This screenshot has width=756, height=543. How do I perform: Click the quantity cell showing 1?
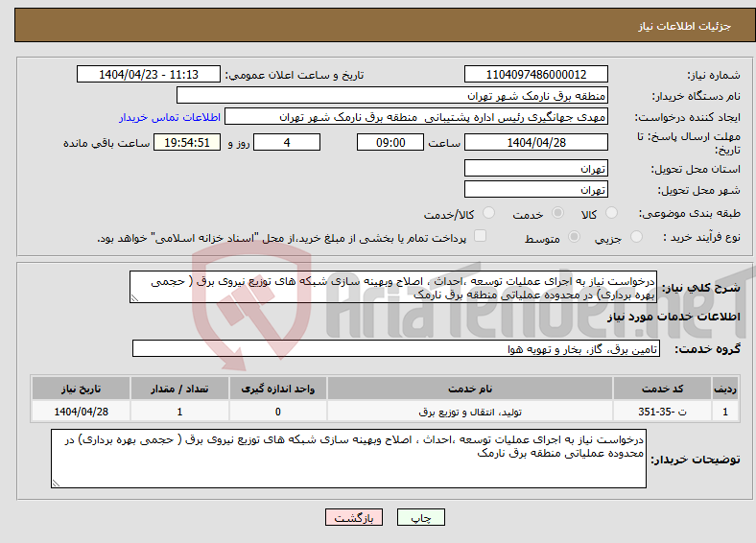(179, 412)
